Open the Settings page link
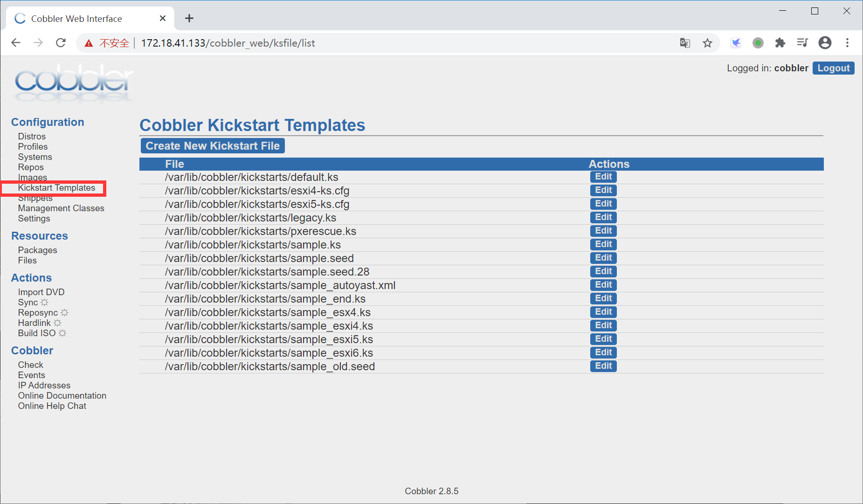Viewport: 863px width, 504px height. tap(34, 218)
